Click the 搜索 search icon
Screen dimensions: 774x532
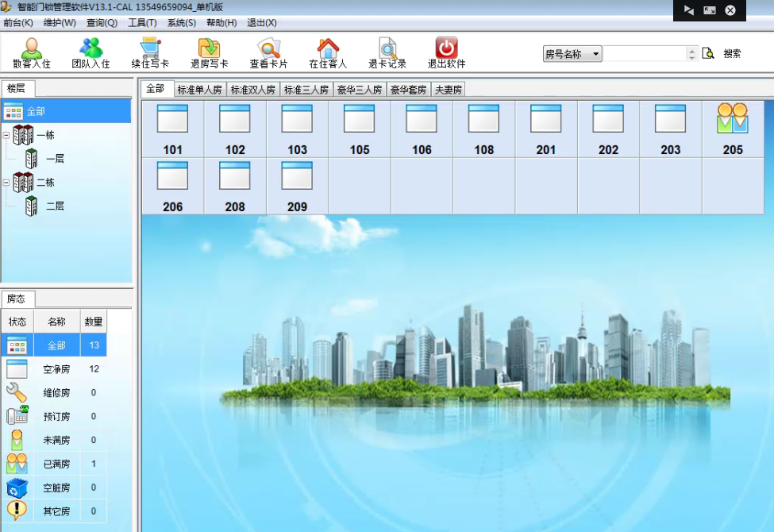tap(708, 53)
